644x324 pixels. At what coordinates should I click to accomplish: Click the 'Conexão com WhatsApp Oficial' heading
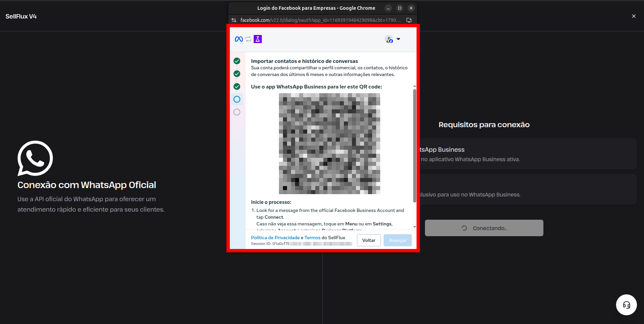pos(87,185)
